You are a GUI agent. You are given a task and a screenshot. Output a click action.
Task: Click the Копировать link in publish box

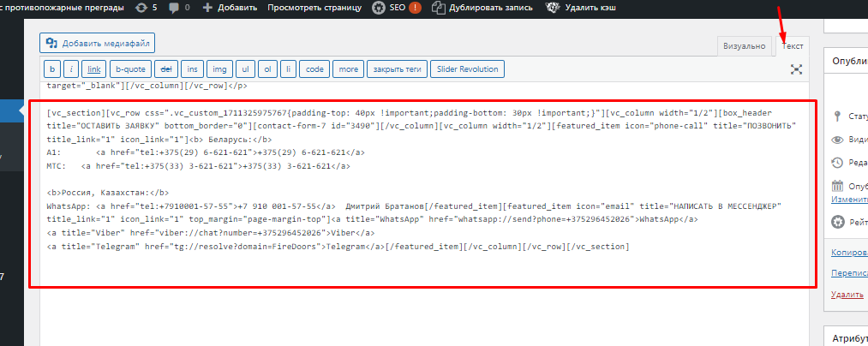pyautogui.click(x=850, y=253)
